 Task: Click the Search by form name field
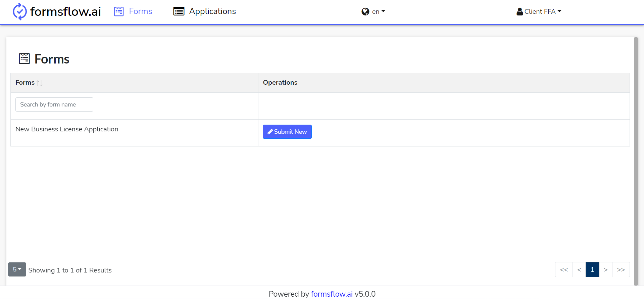coord(54,104)
